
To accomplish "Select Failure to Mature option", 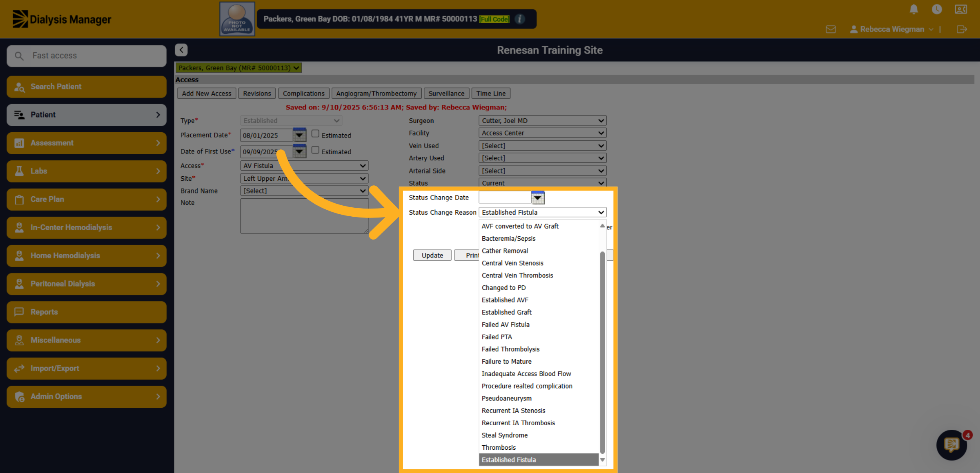I will (x=539, y=361).
